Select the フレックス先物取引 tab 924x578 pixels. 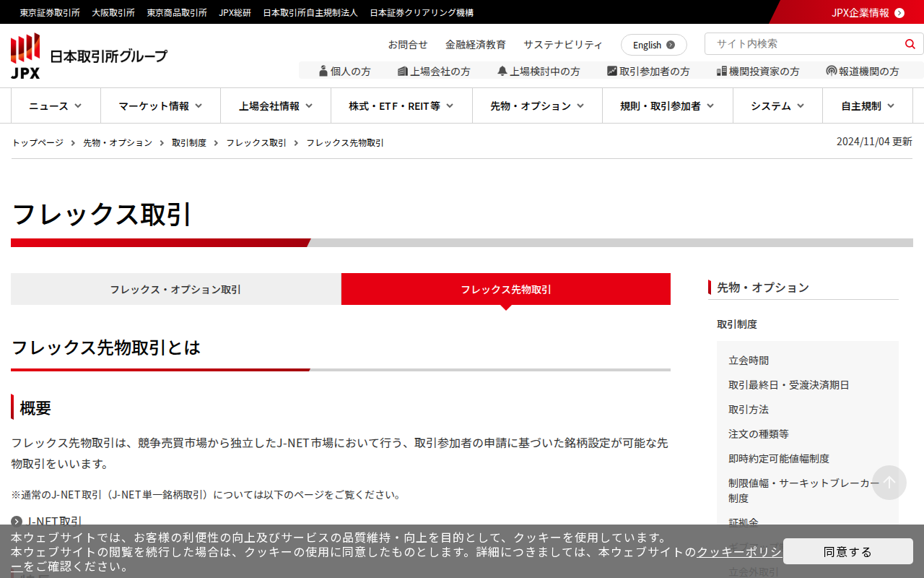tap(506, 289)
